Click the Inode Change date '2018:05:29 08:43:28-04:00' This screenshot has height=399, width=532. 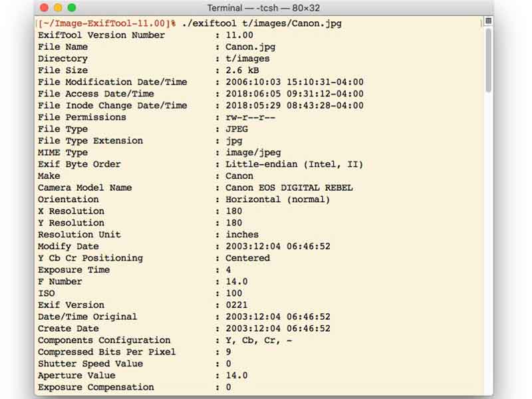pyautogui.click(x=295, y=106)
